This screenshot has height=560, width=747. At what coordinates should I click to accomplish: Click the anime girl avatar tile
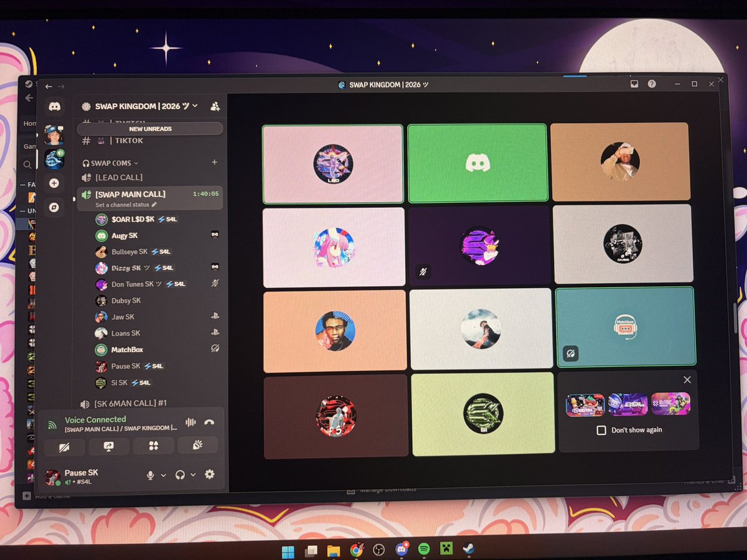pyautogui.click(x=334, y=247)
